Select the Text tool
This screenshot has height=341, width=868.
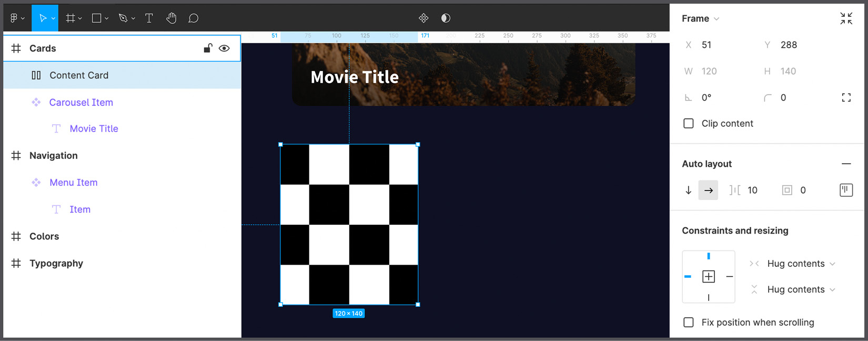pyautogui.click(x=149, y=18)
